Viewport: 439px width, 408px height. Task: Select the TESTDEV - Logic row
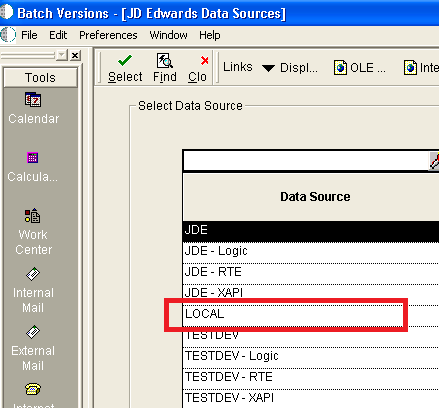311,357
